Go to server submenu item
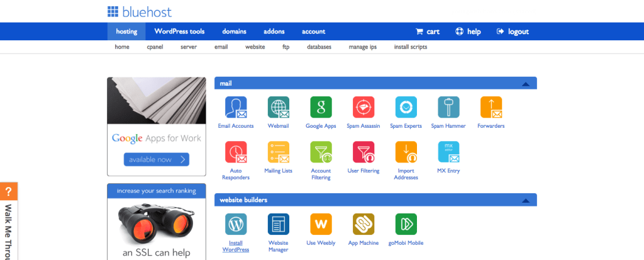The height and width of the screenshot is (260, 644). (189, 47)
